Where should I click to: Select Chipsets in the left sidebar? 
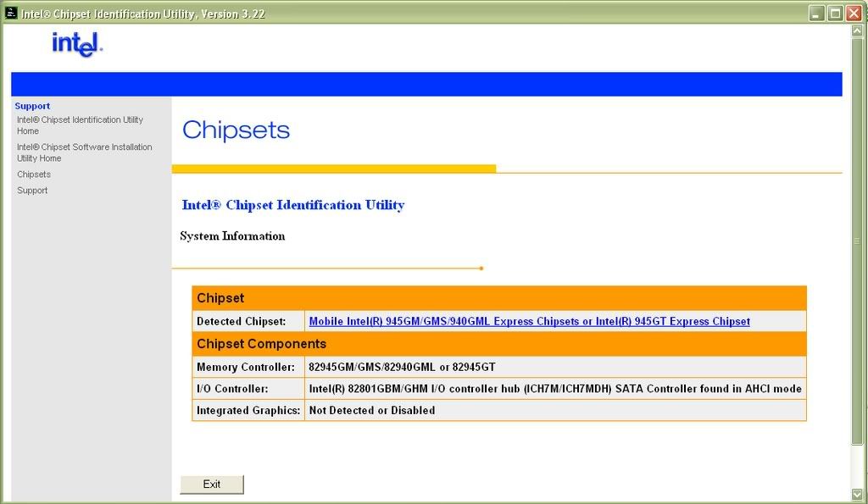(x=34, y=174)
